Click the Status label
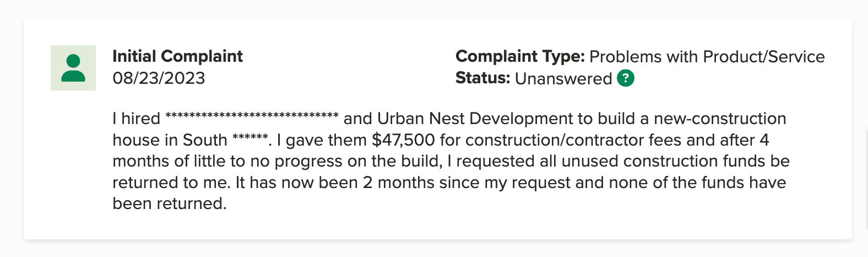The width and height of the screenshot is (868, 257). point(482,78)
